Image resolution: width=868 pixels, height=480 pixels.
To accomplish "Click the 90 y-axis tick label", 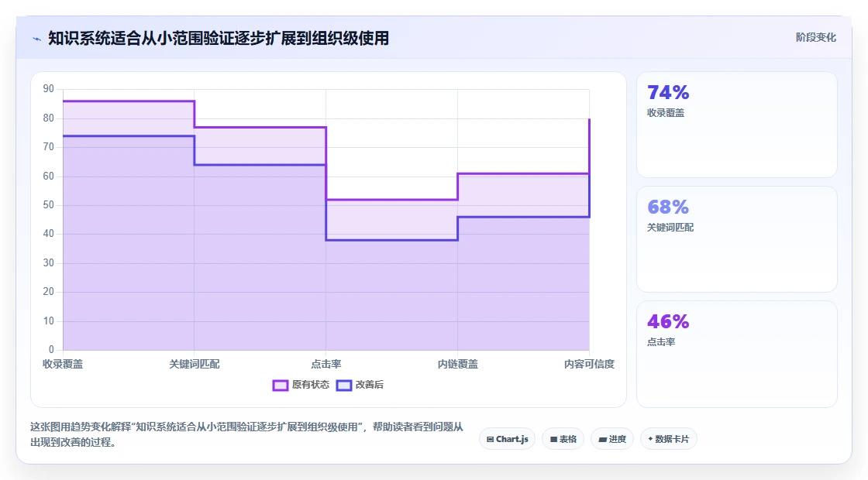I will 49,89.
